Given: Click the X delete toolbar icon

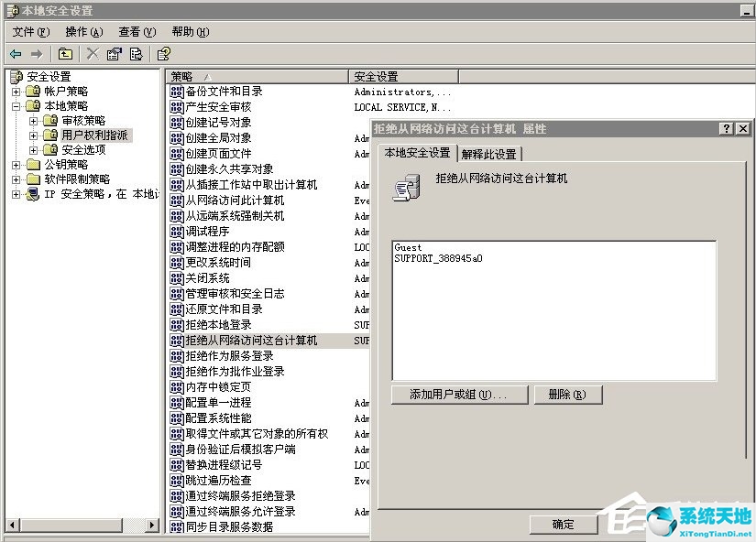Looking at the screenshot, I should click(90, 53).
